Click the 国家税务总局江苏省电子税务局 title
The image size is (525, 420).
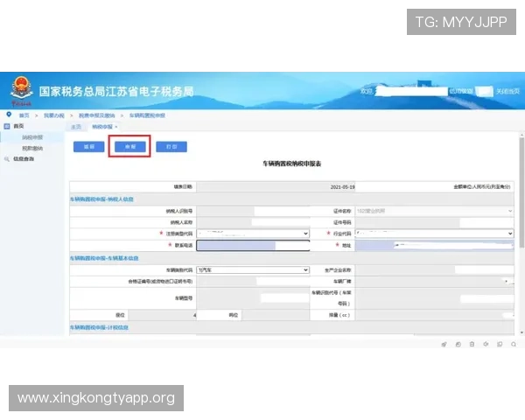point(116,91)
